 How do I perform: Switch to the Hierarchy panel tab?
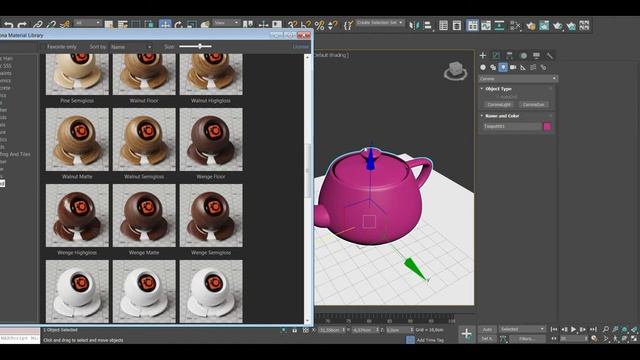coord(509,55)
